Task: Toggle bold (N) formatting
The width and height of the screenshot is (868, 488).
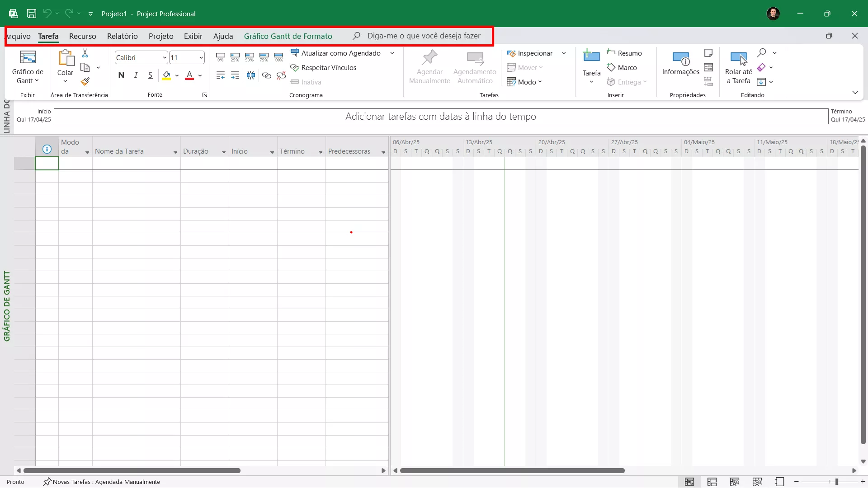Action: click(121, 75)
